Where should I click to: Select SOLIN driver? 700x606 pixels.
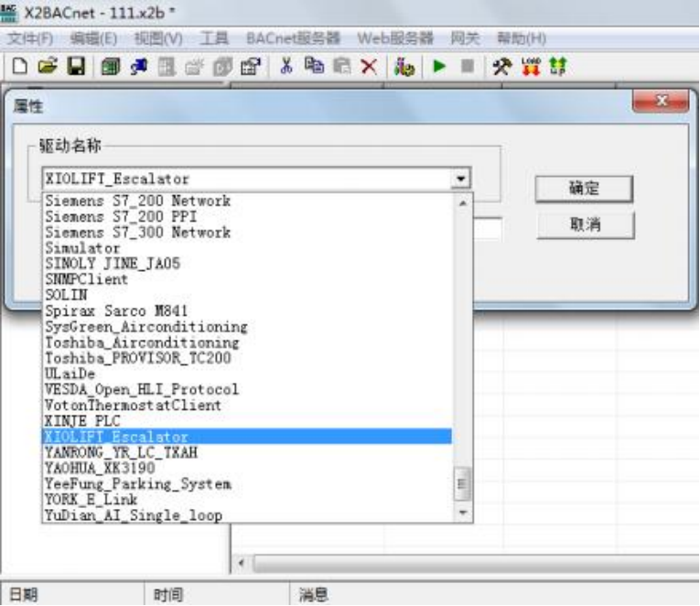click(x=247, y=295)
